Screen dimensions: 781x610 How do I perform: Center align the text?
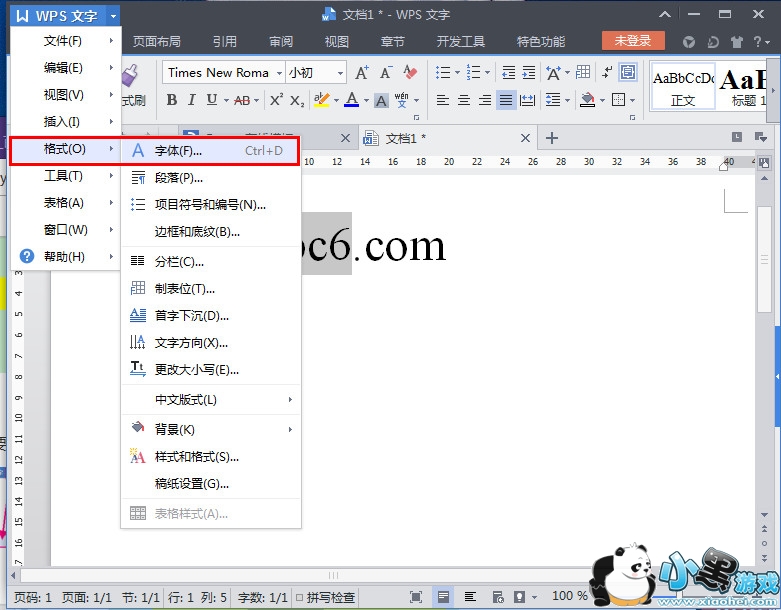coord(464,100)
